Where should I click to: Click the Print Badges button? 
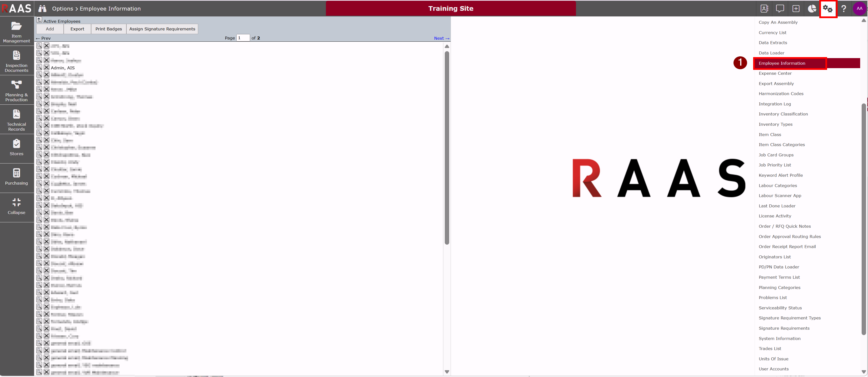[x=108, y=29]
